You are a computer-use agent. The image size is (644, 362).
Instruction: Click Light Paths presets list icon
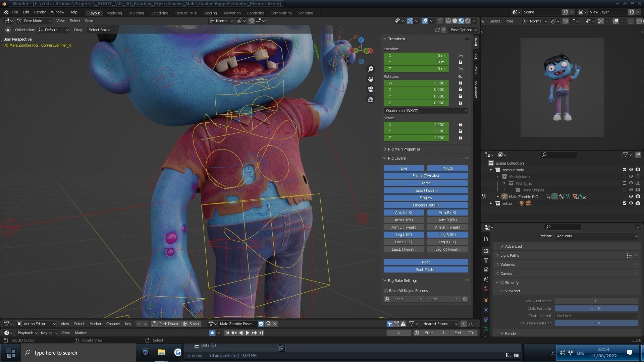coord(629,255)
